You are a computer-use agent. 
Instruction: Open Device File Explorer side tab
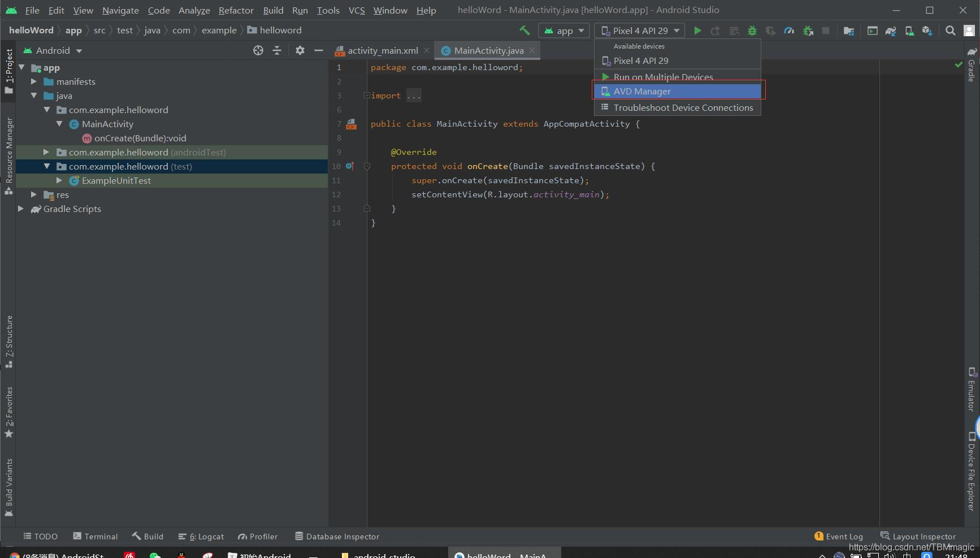tap(972, 471)
